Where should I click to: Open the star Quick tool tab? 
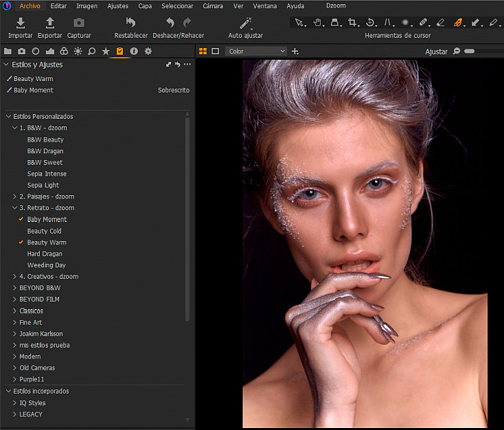106,51
